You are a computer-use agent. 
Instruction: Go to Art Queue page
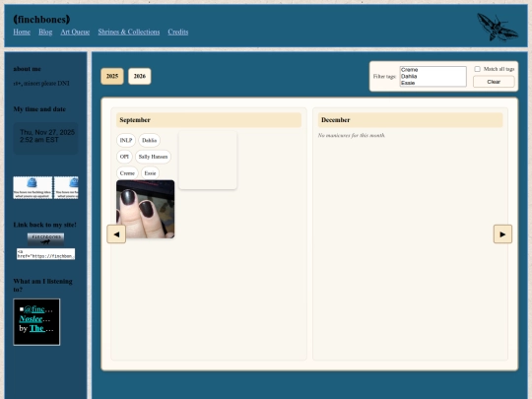75,32
